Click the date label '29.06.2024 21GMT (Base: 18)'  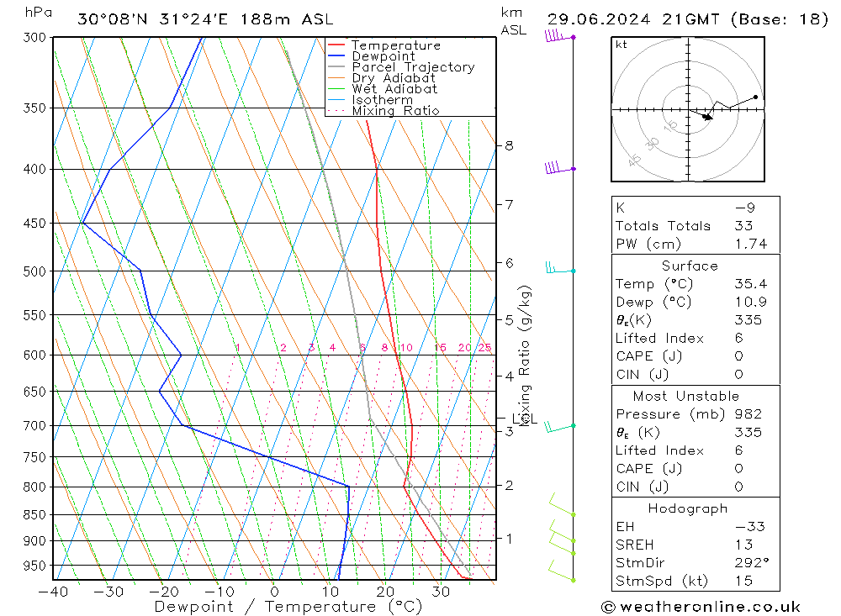tap(688, 20)
